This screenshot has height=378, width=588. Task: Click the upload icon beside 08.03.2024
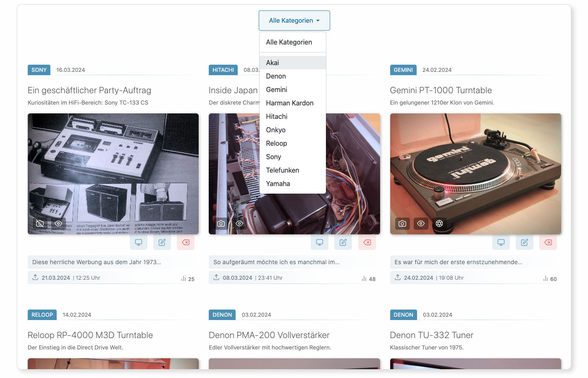(x=216, y=277)
